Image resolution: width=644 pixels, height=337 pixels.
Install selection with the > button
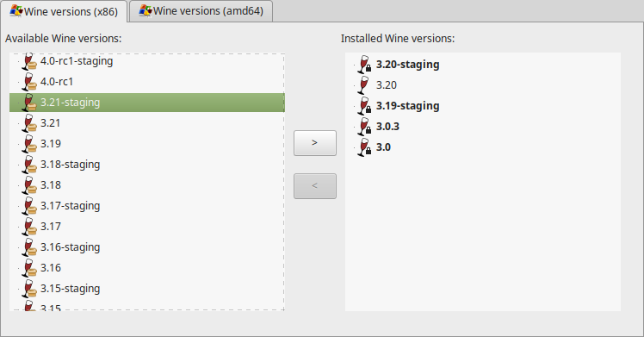click(315, 143)
